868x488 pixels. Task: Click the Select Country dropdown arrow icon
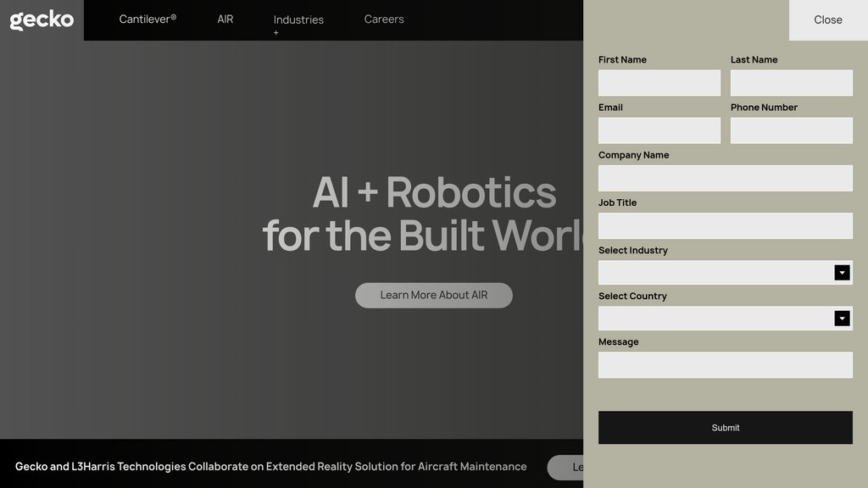(x=842, y=318)
